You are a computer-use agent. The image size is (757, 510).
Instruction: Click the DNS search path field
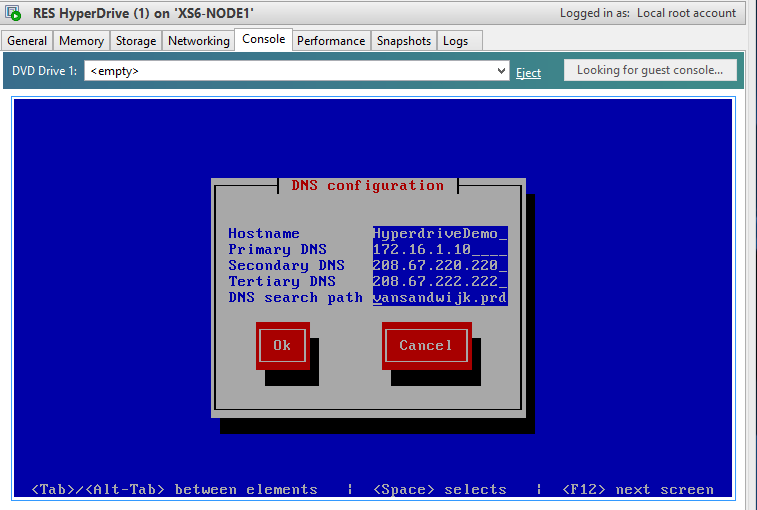coord(440,298)
